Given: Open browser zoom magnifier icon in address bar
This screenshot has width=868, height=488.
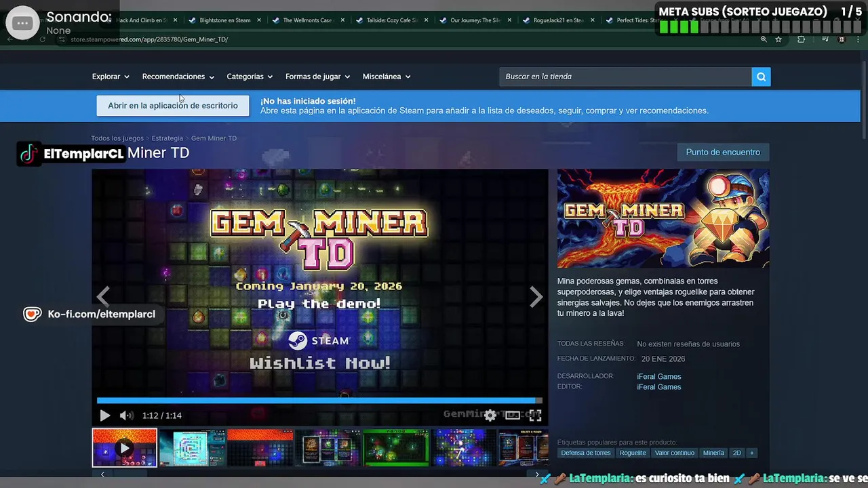Looking at the screenshot, I should 764,39.
